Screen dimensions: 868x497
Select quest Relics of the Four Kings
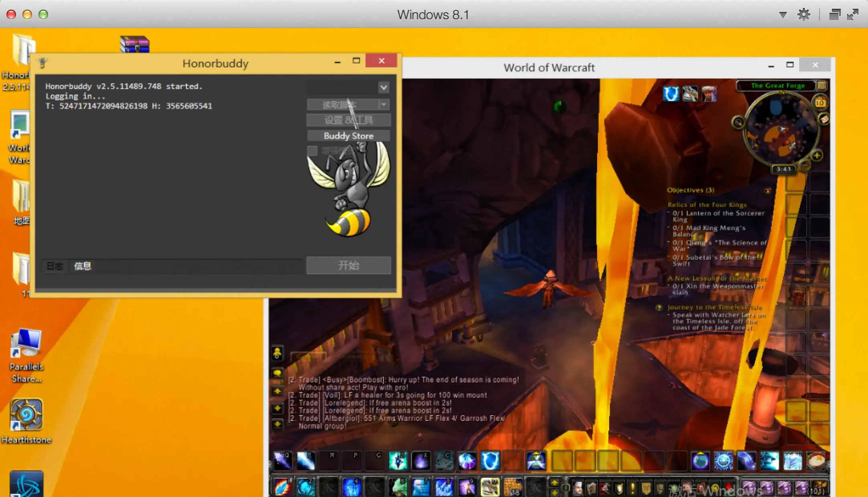point(707,205)
